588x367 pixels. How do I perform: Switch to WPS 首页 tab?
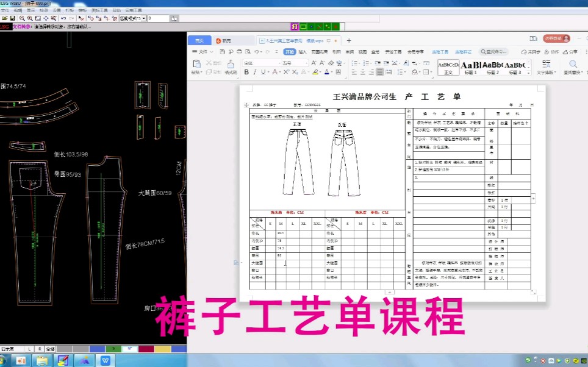(199, 40)
